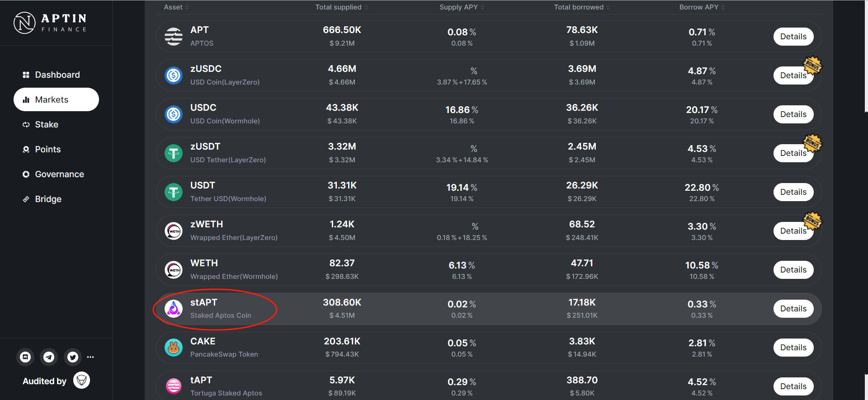This screenshot has height=400, width=868.
Task: Open Details for stAPT
Action: [793, 309]
